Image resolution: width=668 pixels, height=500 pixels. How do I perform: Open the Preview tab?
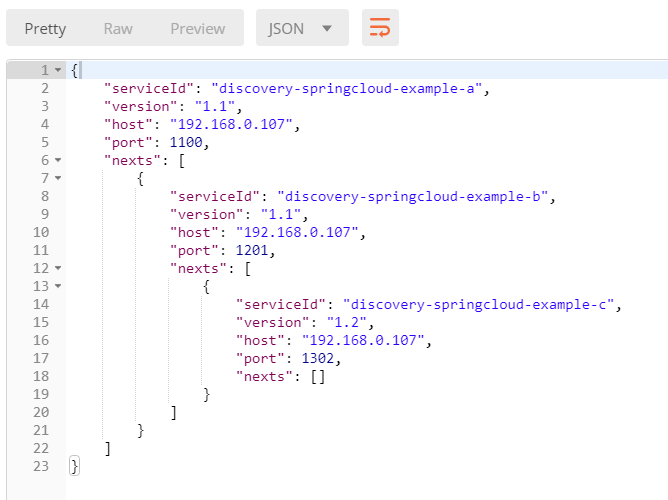(x=197, y=28)
